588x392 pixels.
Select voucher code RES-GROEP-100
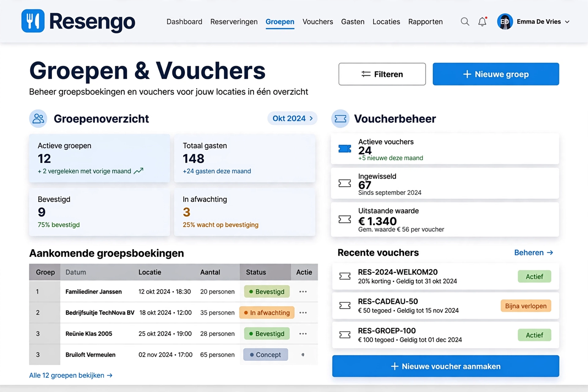point(387,331)
